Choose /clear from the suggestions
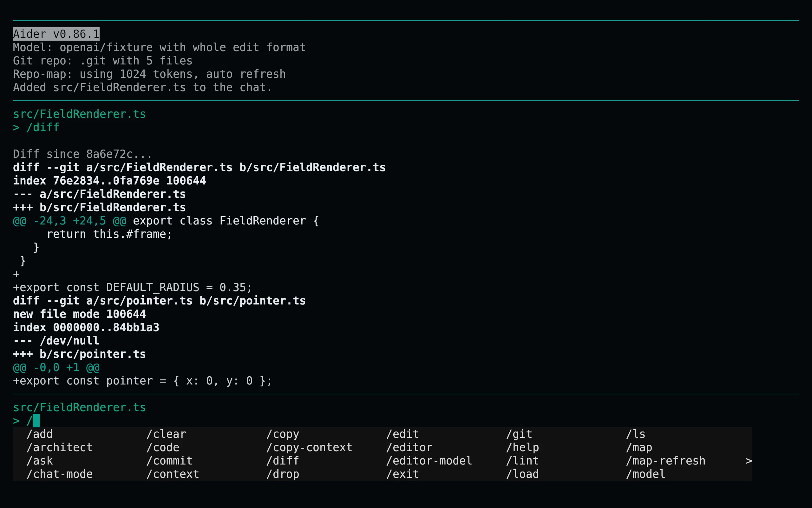The image size is (812, 508). [166, 434]
